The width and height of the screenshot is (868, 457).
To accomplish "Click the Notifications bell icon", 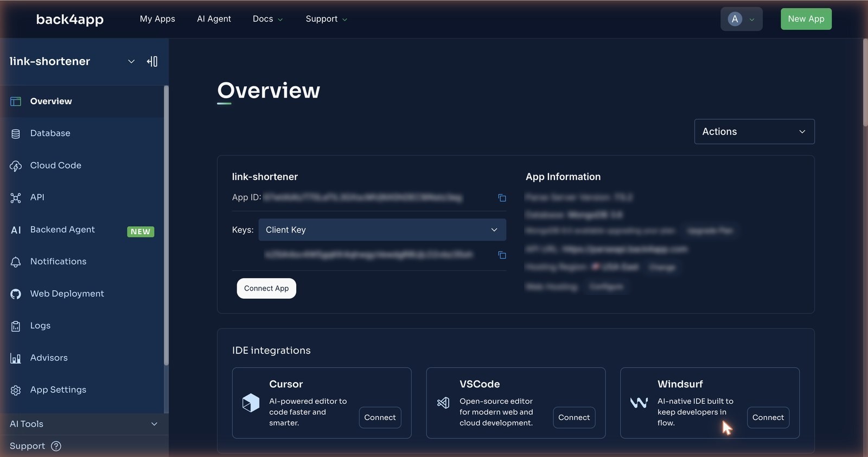I will point(16,262).
